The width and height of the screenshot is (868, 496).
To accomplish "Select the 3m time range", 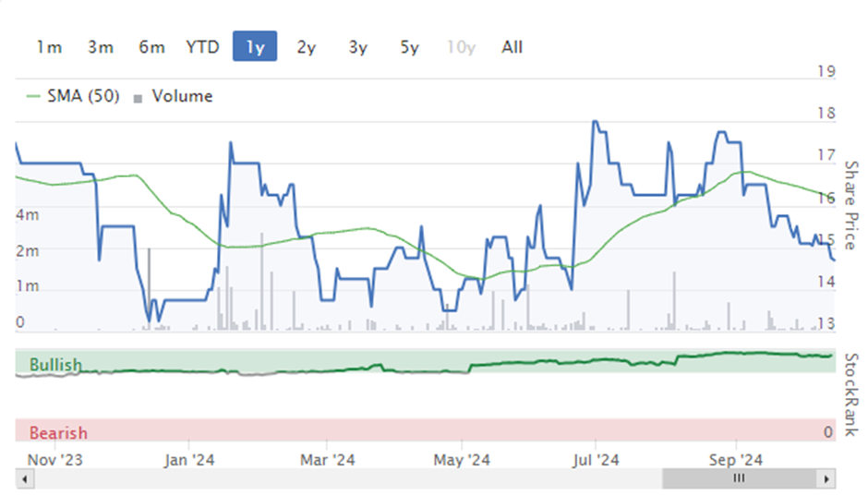I will pyautogui.click(x=101, y=47).
